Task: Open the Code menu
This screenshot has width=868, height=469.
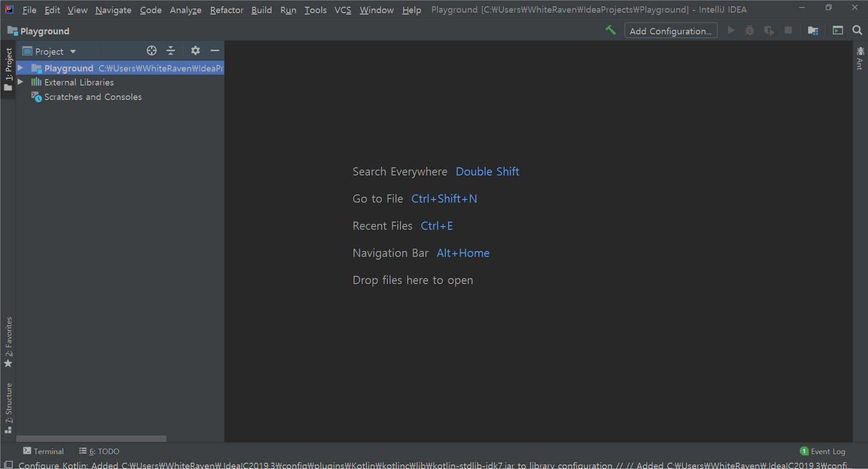Action: (151, 9)
